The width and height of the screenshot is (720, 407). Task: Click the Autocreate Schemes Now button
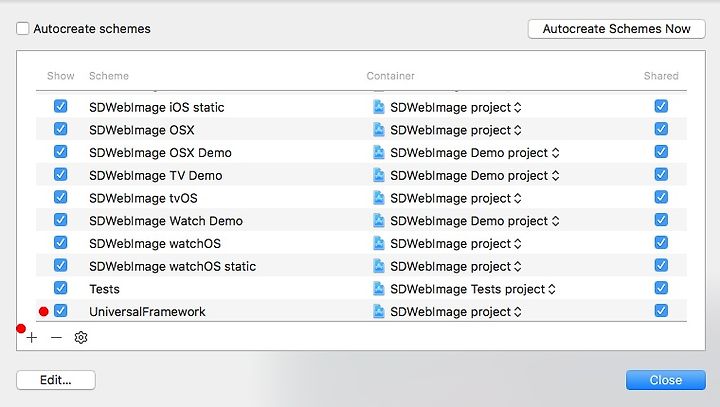click(x=617, y=29)
